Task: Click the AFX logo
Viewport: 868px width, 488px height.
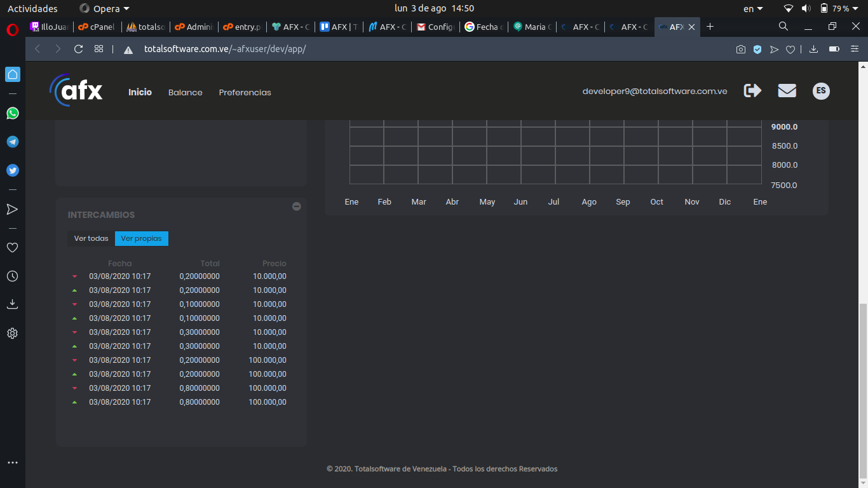Action: (76, 91)
